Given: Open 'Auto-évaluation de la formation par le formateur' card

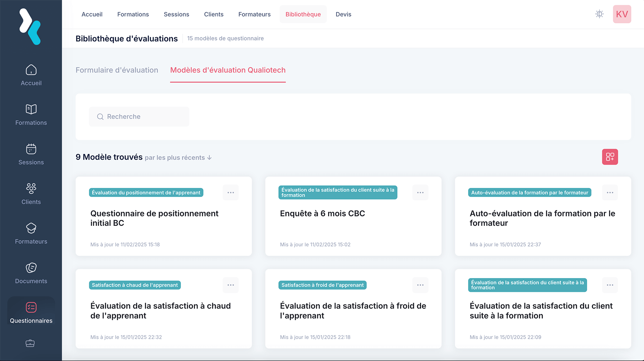Looking at the screenshot, I should 542,218.
